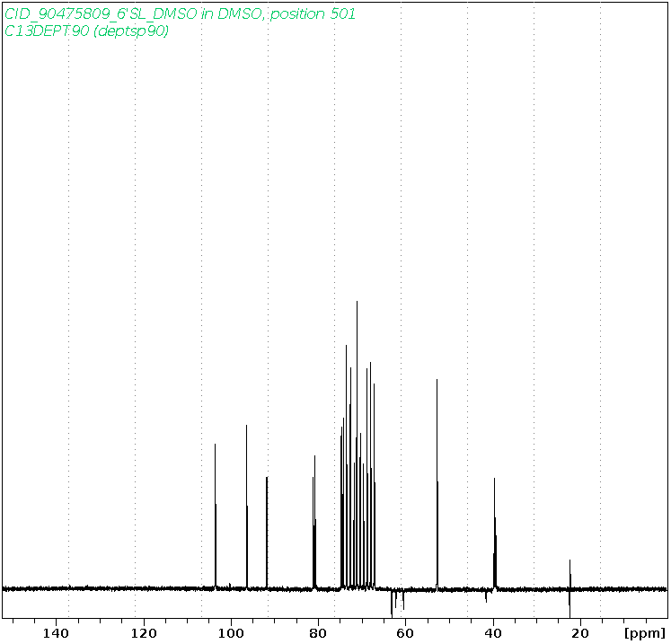Click the DMSO solvent peak near 40 ppm
Viewport: 671px width, 644px height.
[495, 533]
